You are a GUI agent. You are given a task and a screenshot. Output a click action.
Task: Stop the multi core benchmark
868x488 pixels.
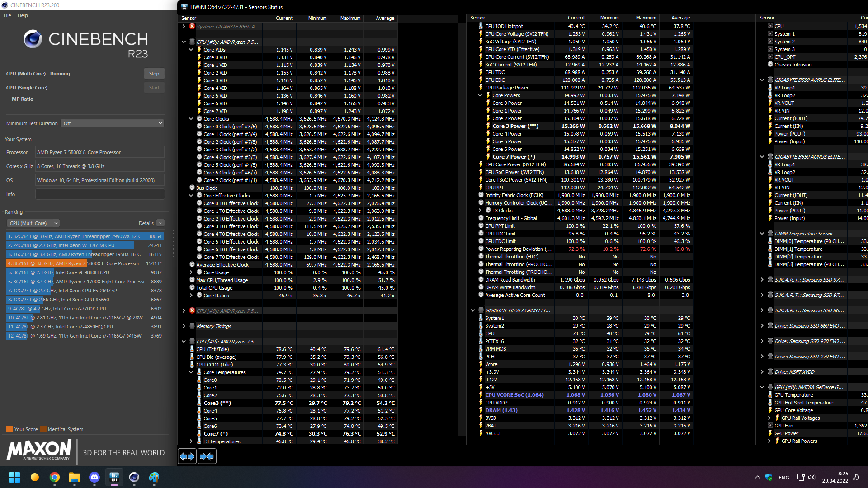pos(154,74)
